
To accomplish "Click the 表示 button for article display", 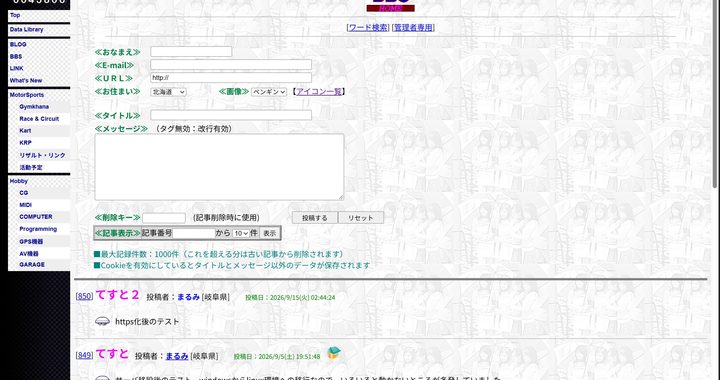I will [269, 233].
